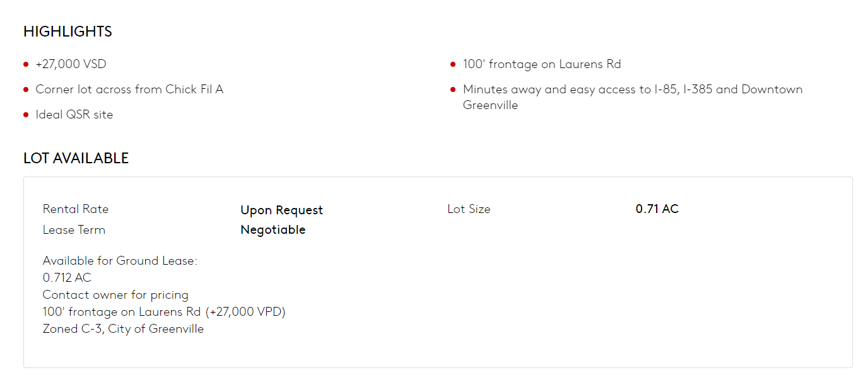The width and height of the screenshot is (868, 392).
Task: Click the I-85, I-385 access highlight text
Action: (632, 89)
